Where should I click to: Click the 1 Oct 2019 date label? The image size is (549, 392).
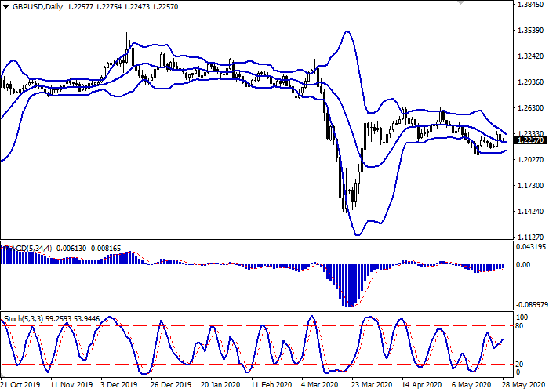click(x=19, y=386)
